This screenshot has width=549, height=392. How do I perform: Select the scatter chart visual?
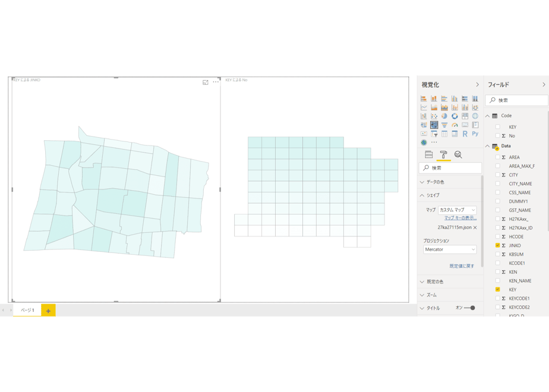click(x=434, y=116)
